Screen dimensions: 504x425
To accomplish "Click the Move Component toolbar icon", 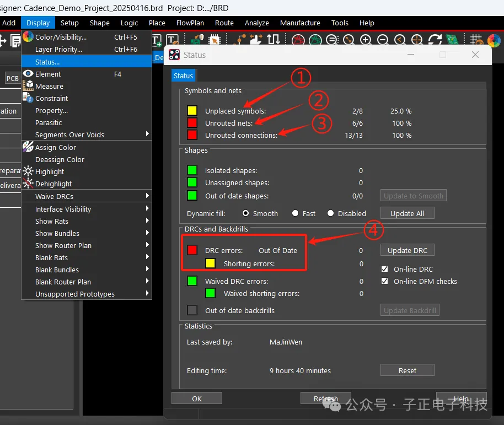I will point(197,40).
